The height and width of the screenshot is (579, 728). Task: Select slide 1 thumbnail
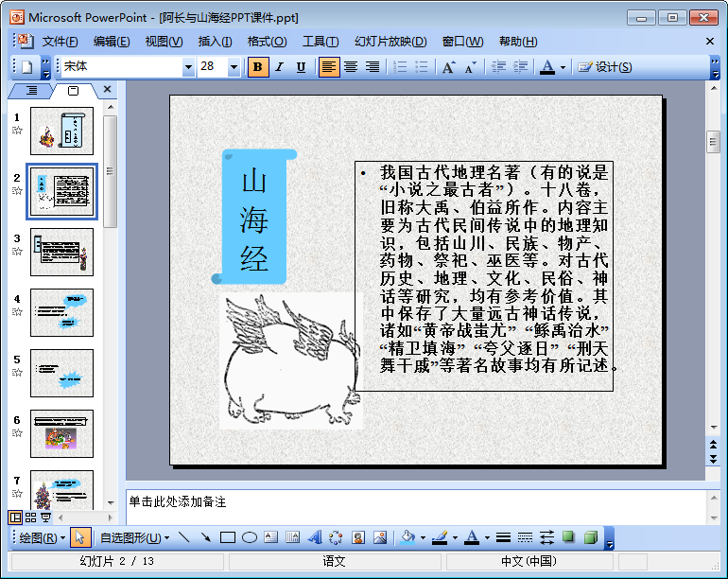pyautogui.click(x=61, y=132)
